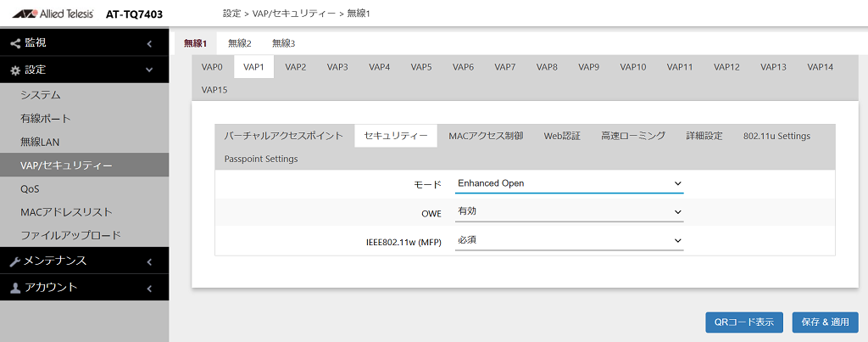
Task: Click the gear icon beside 設定
Action: click(15, 70)
